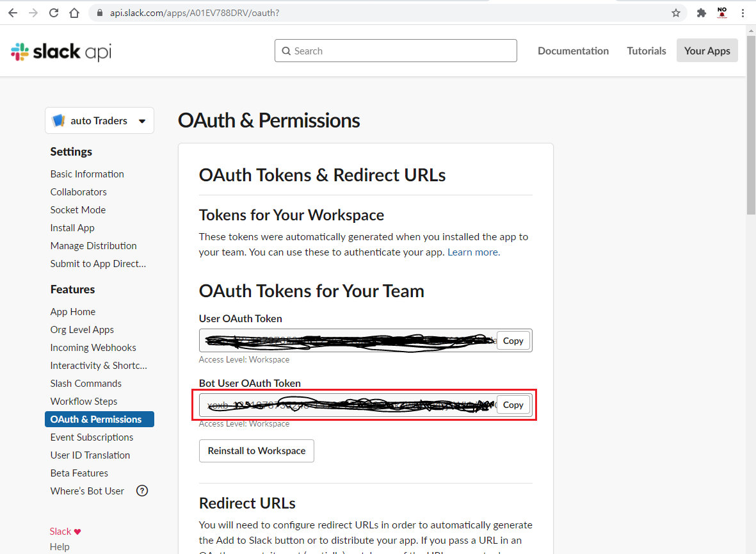Open Event Subscriptions
756x554 pixels.
coord(92,437)
